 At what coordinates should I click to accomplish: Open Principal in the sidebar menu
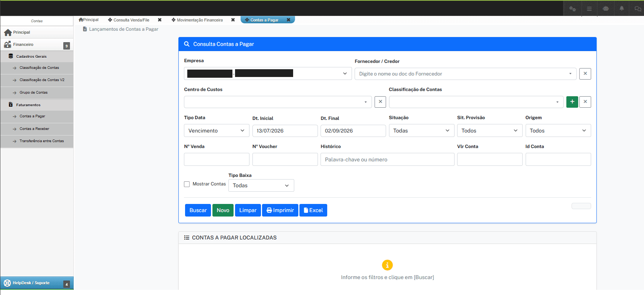[37, 32]
